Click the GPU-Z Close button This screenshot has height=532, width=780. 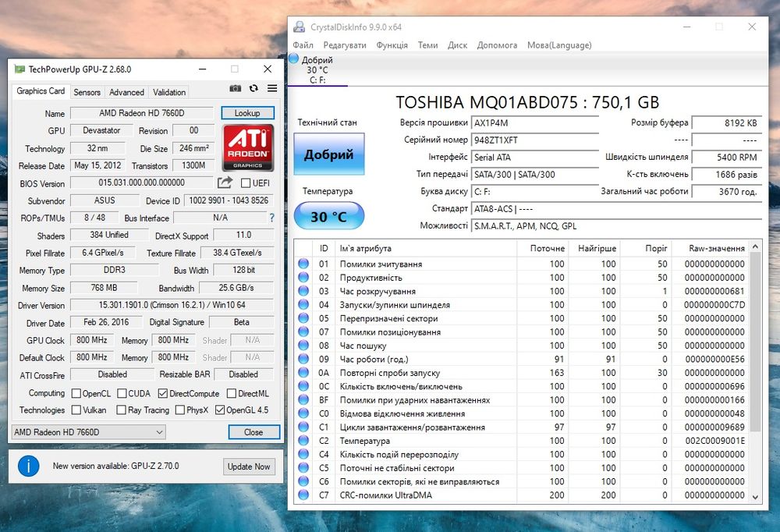pos(253,432)
